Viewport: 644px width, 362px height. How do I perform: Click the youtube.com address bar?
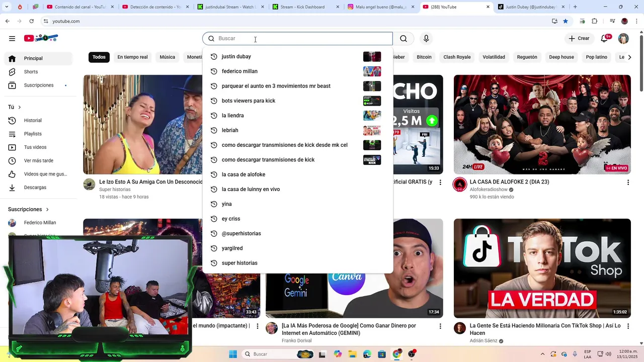297,21
